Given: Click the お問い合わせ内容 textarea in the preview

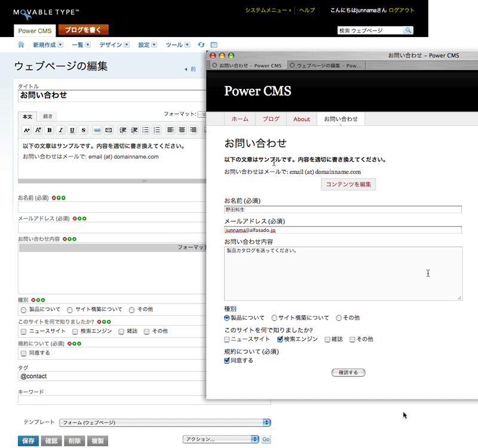Looking at the screenshot, I should 343,274.
